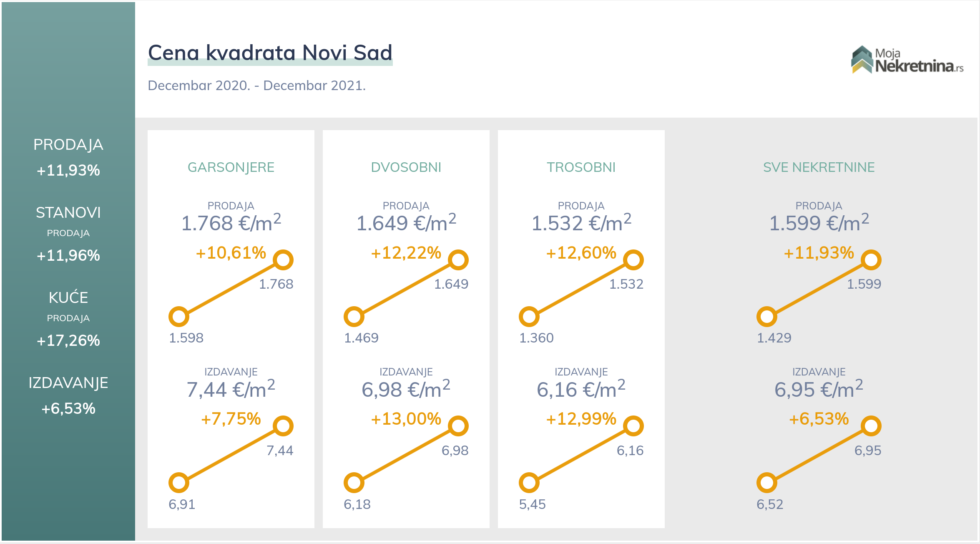Click the KUĆE sidebar label
The width and height of the screenshot is (980, 544).
(x=68, y=297)
